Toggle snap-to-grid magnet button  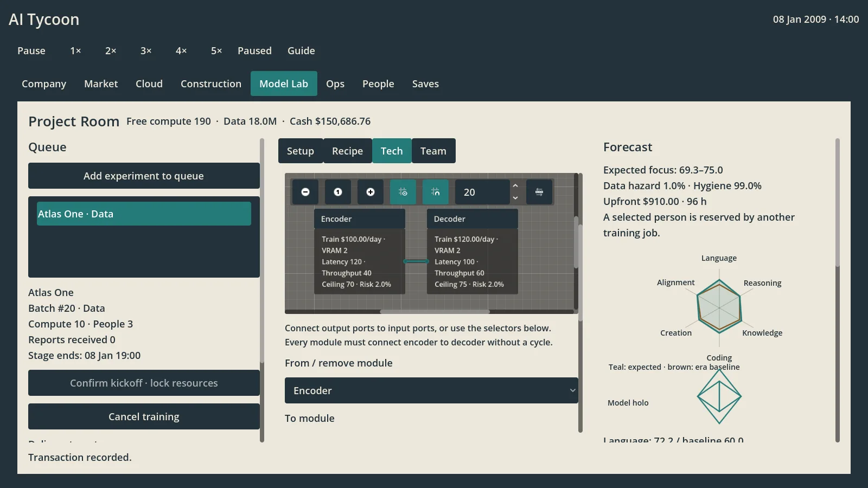(x=436, y=192)
